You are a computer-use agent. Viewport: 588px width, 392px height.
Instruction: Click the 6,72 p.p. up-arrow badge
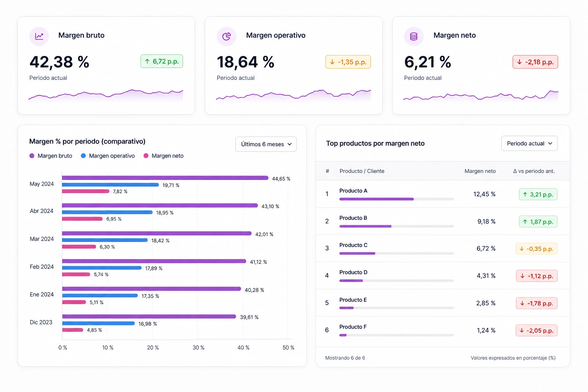tap(162, 61)
